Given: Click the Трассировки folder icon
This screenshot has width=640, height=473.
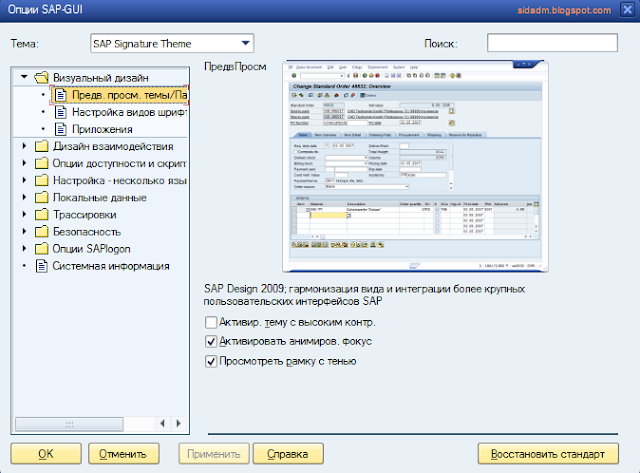Looking at the screenshot, I should [x=42, y=215].
